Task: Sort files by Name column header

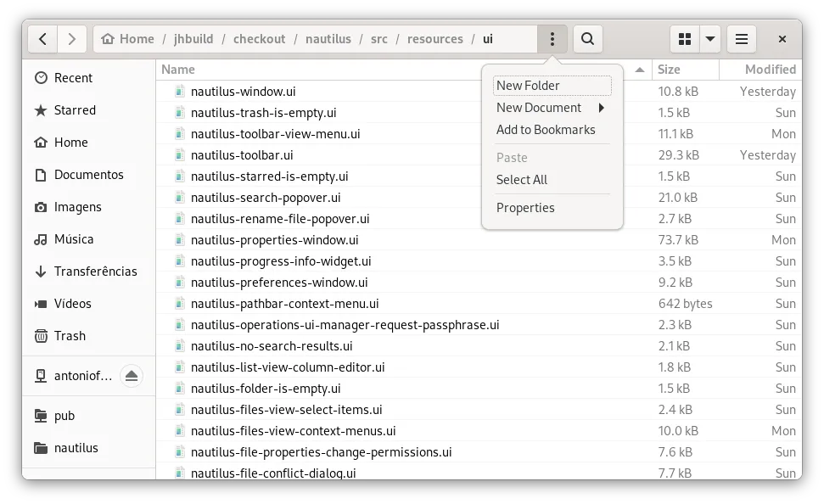Action: coord(178,70)
